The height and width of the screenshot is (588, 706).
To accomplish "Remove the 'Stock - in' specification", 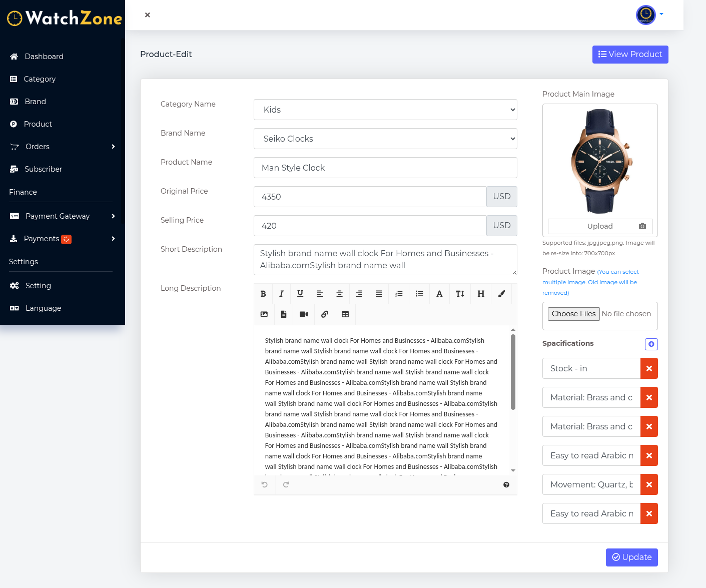I will click(x=649, y=368).
